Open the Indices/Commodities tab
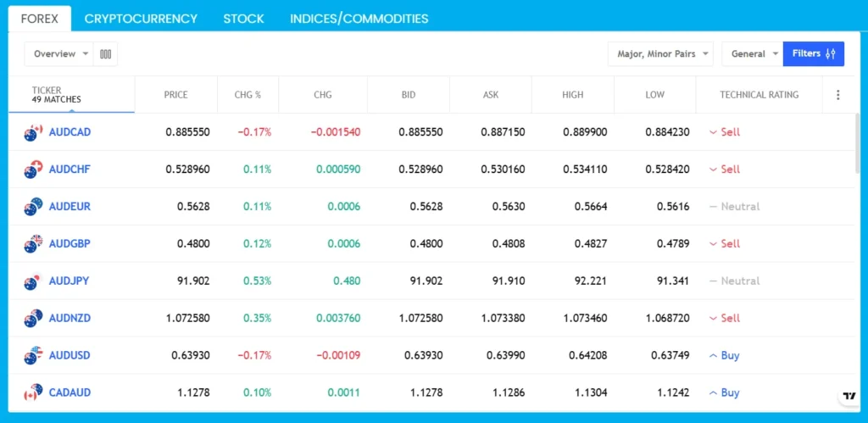The width and height of the screenshot is (868, 423). (x=359, y=19)
